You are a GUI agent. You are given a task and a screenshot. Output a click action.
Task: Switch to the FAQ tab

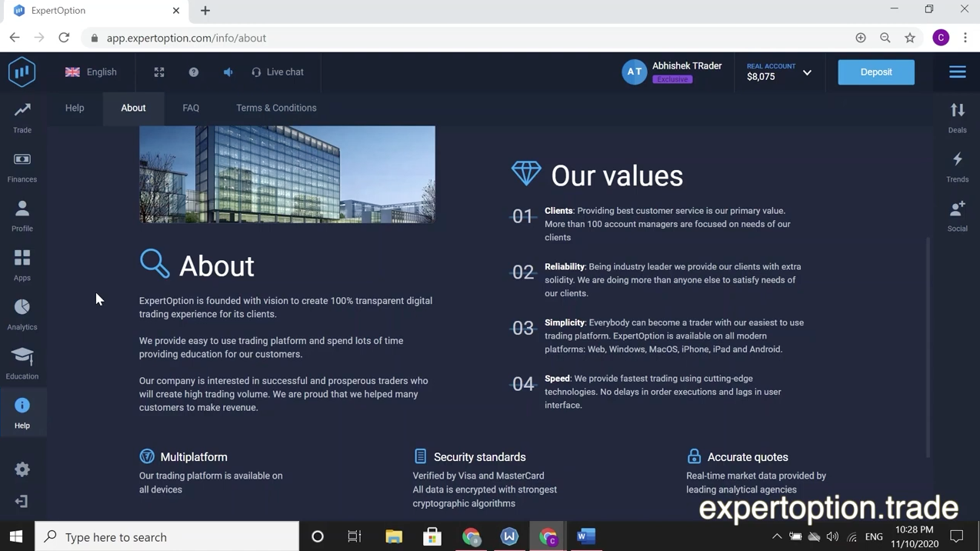191,109
